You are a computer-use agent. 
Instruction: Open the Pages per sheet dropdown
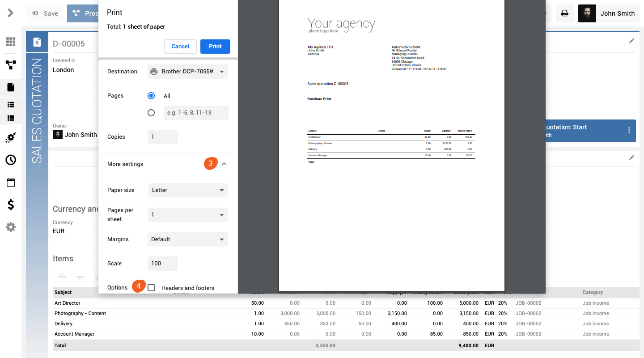coord(187,215)
